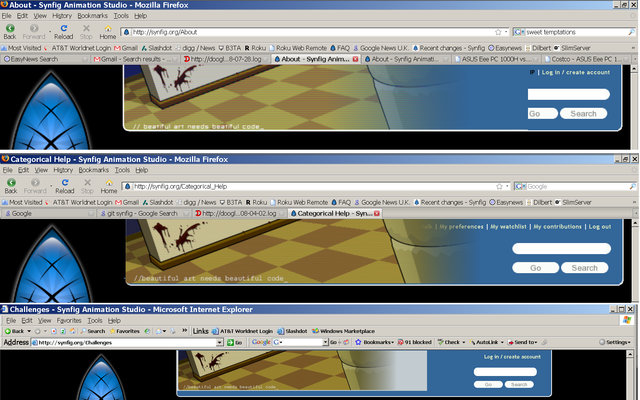Open Dilbert bookmark in the About window's bookmarks bar
This screenshot has height=400, width=640.
tap(538, 48)
